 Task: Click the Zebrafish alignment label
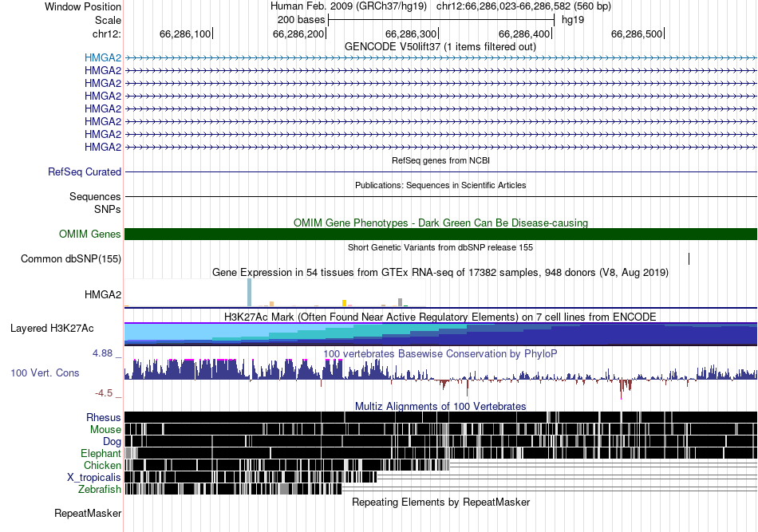click(x=100, y=490)
